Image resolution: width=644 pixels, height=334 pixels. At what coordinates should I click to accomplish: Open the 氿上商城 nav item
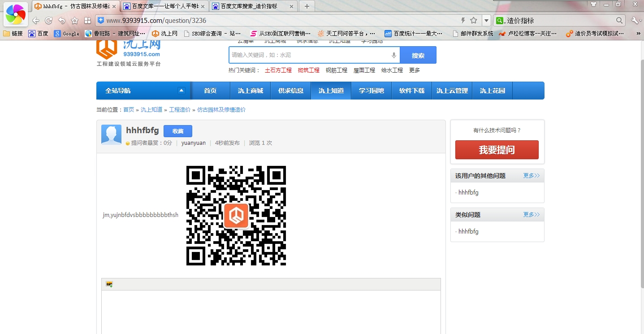pos(251,91)
